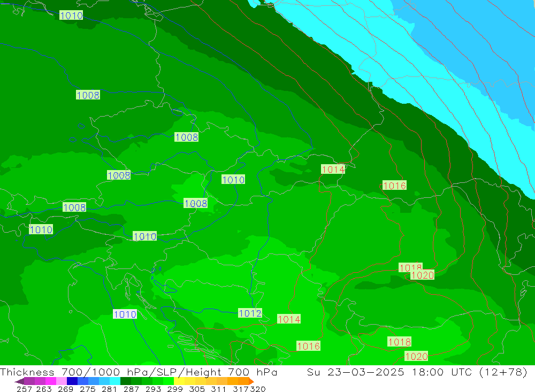Pick the dark navy blue legend swatch
The image size is (535, 392).
(72, 381)
